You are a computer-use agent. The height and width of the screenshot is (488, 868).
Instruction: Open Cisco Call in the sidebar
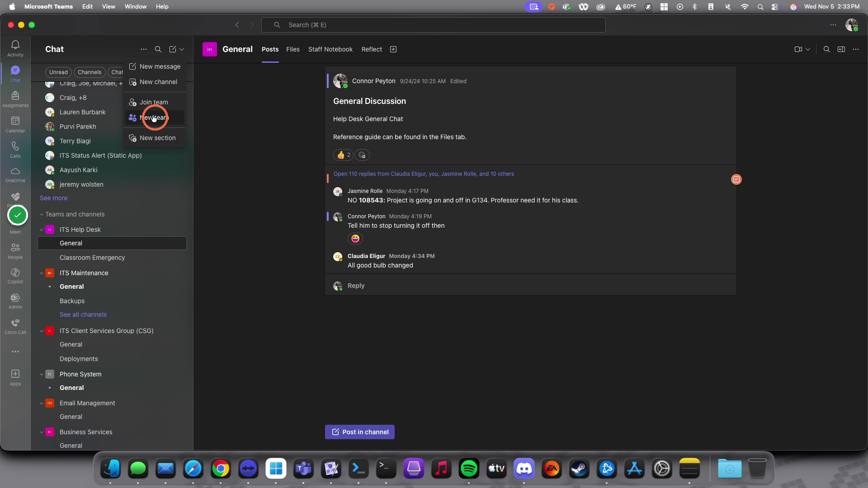tap(15, 326)
